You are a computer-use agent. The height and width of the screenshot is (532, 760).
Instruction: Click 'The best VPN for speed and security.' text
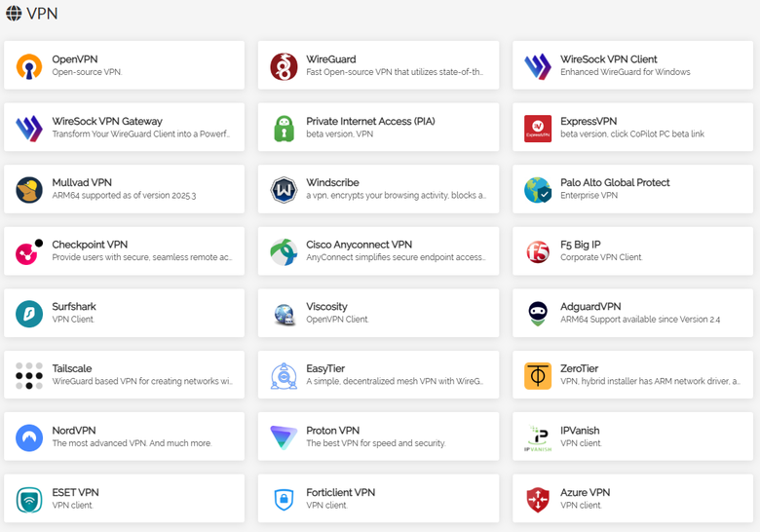click(376, 443)
